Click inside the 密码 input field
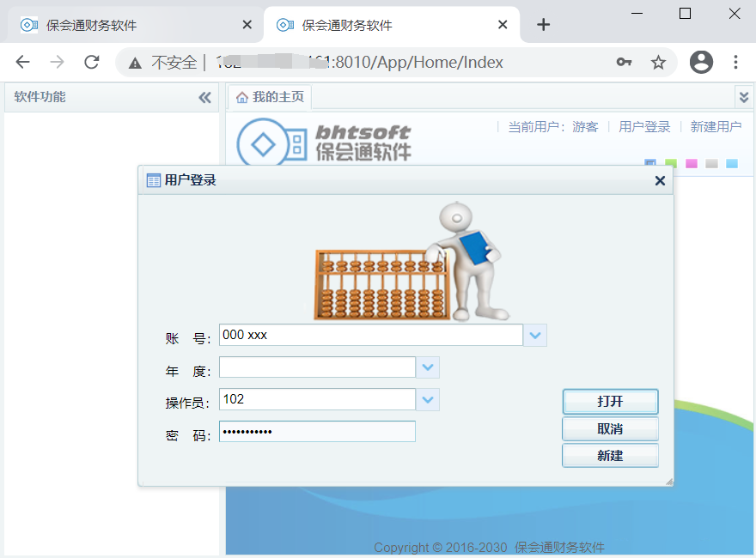 tap(317, 431)
